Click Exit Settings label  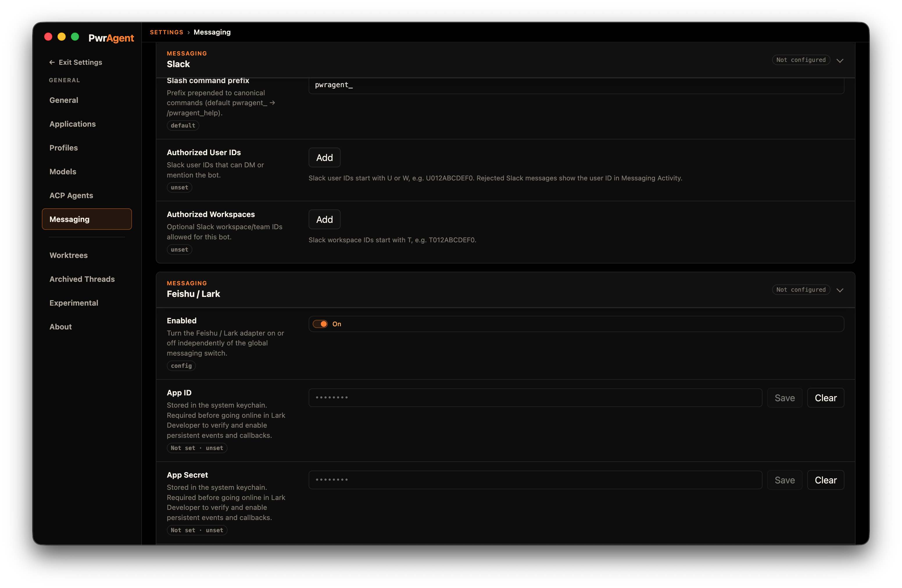point(80,62)
